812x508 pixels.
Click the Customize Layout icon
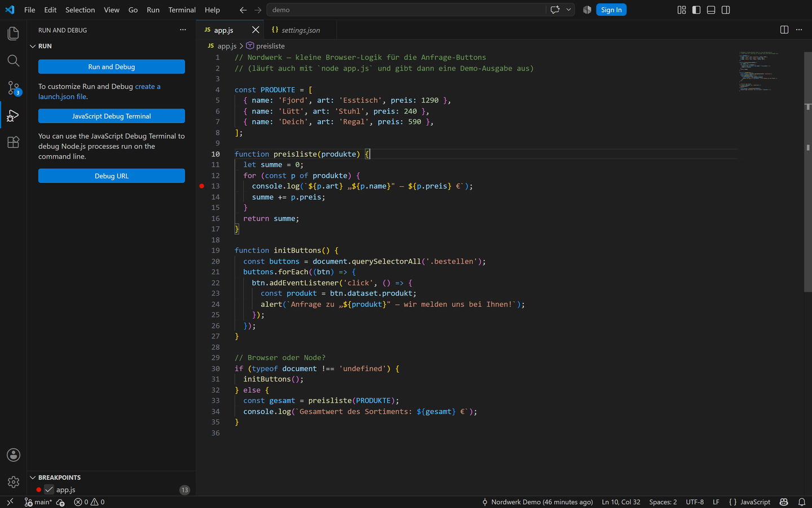point(682,10)
